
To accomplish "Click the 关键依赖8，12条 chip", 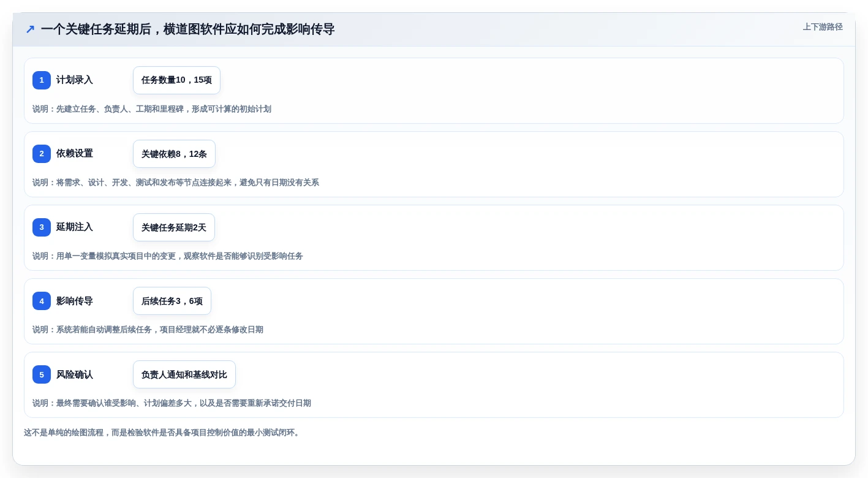I will coord(174,154).
